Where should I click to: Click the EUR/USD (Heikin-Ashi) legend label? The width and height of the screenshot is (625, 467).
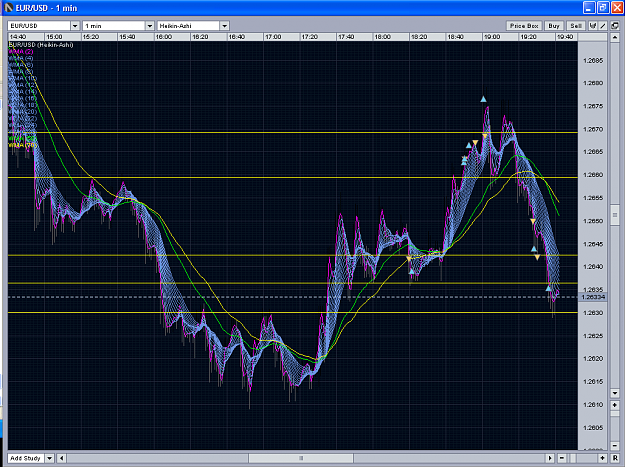(x=41, y=45)
